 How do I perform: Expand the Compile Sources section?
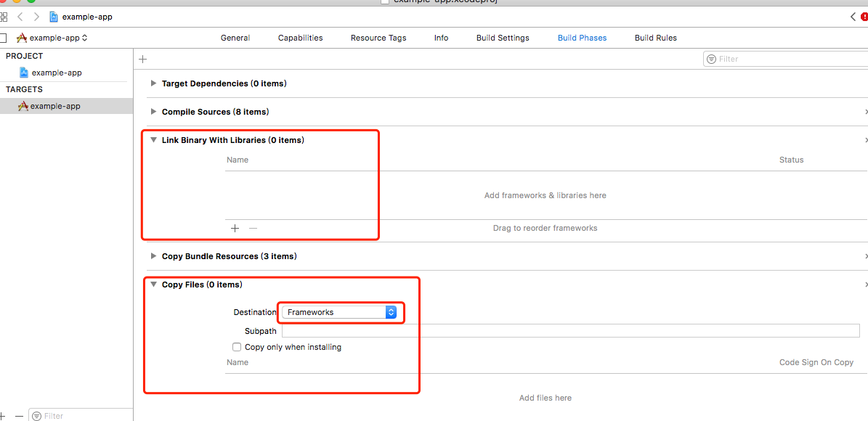pos(154,112)
